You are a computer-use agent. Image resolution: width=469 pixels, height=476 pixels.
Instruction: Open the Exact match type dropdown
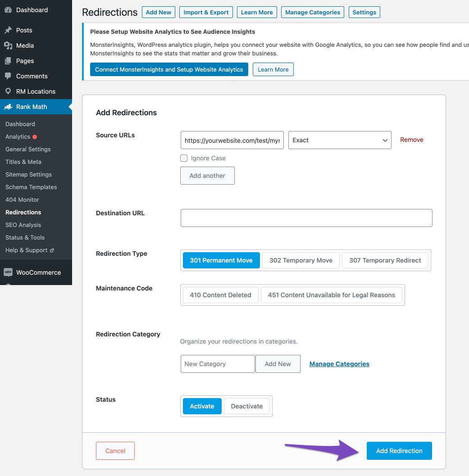point(340,140)
